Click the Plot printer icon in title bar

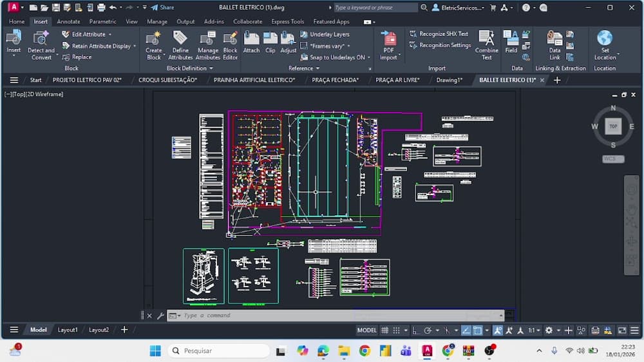101,7
